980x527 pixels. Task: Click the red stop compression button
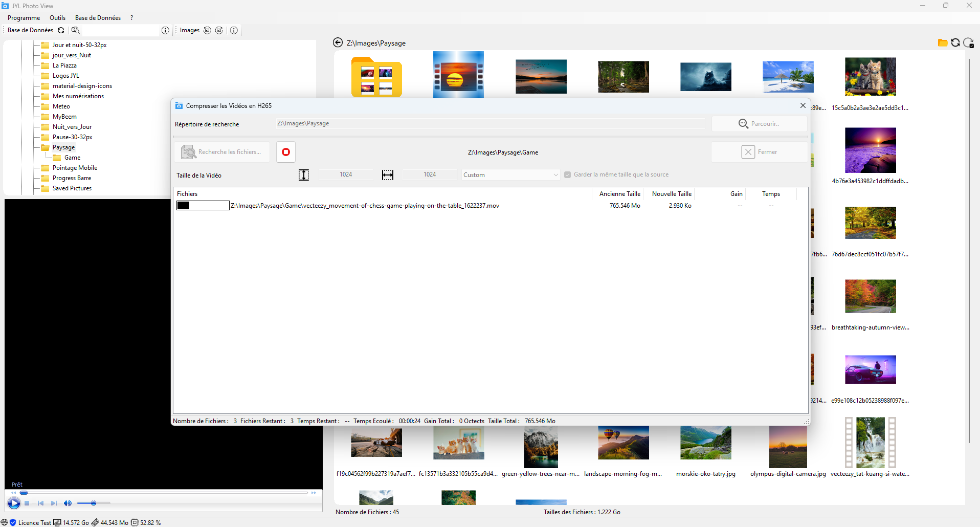[x=286, y=152]
